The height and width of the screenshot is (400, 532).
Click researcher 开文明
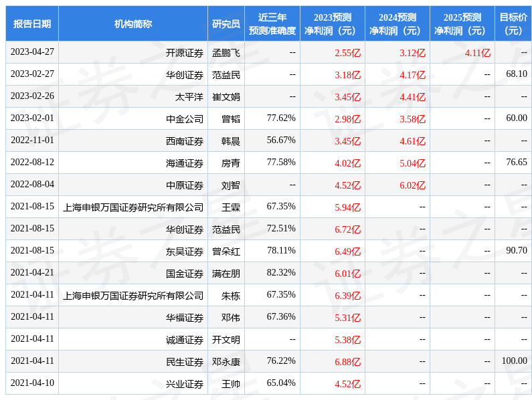coord(226,340)
